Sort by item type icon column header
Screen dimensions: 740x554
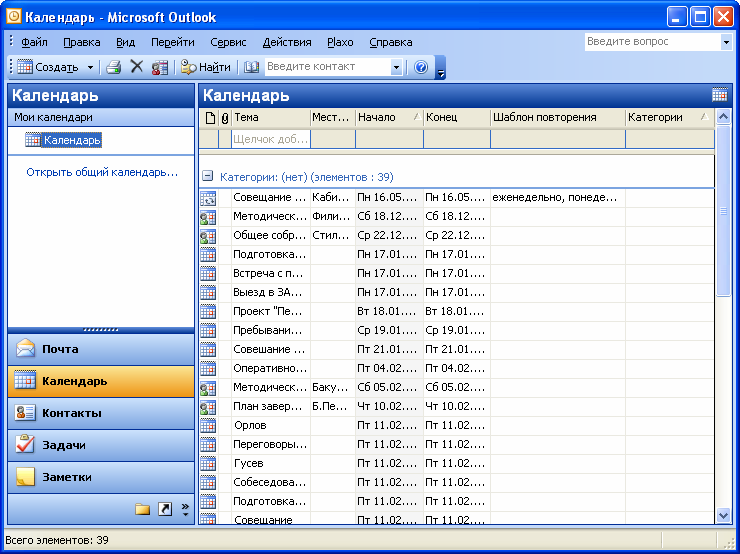pos(210,118)
